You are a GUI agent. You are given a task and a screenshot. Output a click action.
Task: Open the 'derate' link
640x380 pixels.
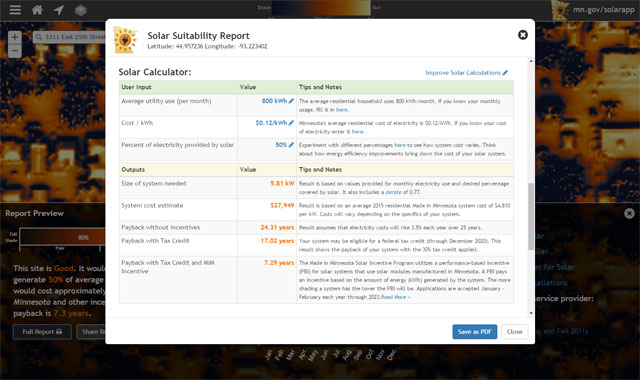tap(393, 192)
